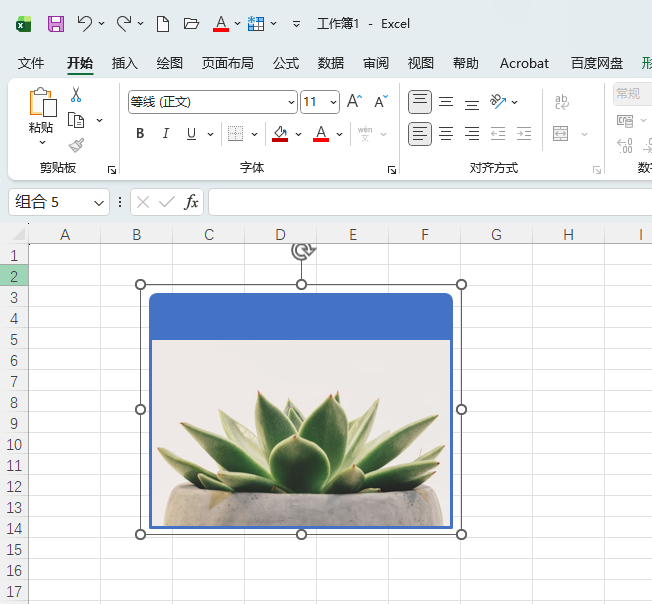Switch to the 百度网盘 tab
652x604 pixels.
tap(597, 63)
